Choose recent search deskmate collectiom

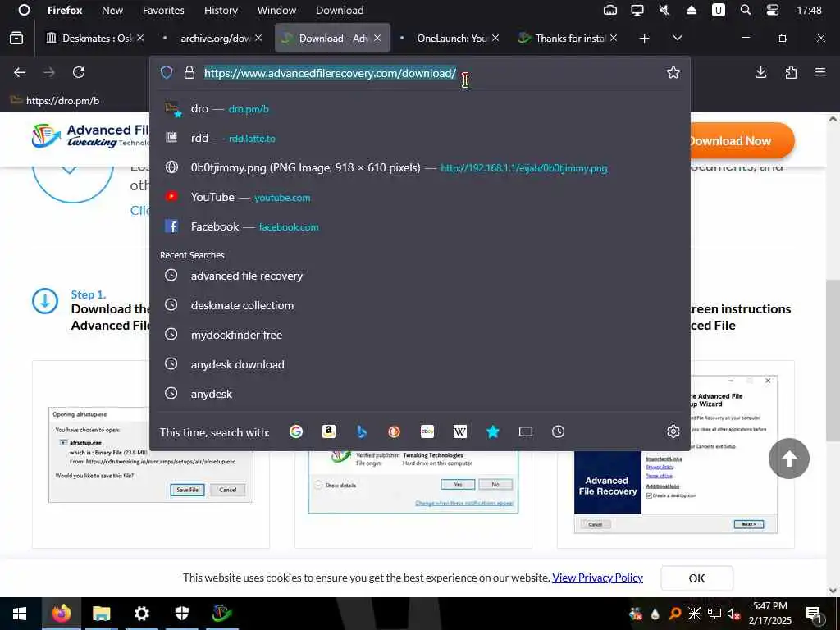click(x=419, y=305)
